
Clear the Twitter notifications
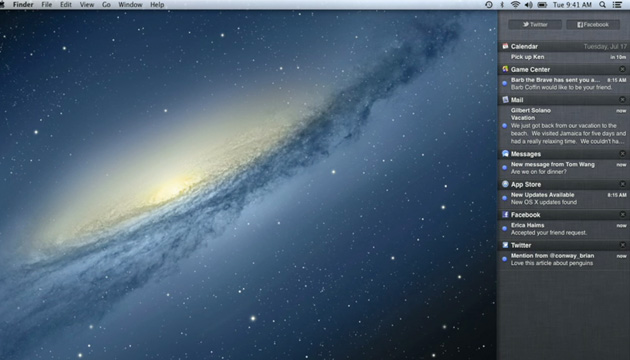point(622,245)
